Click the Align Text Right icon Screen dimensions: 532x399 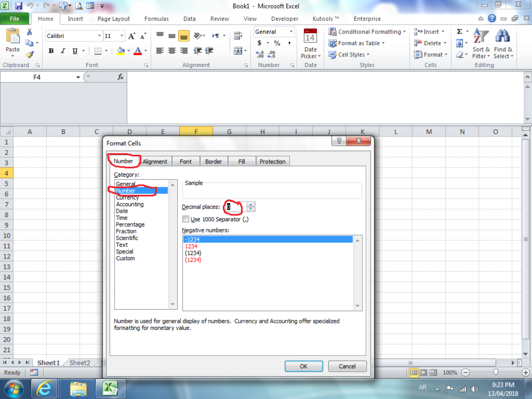[184, 51]
